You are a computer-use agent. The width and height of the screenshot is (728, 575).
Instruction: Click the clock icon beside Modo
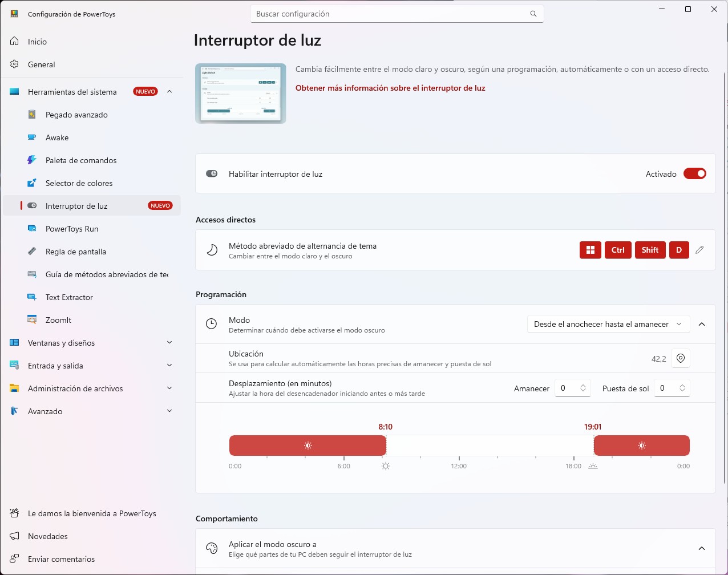coord(212,324)
